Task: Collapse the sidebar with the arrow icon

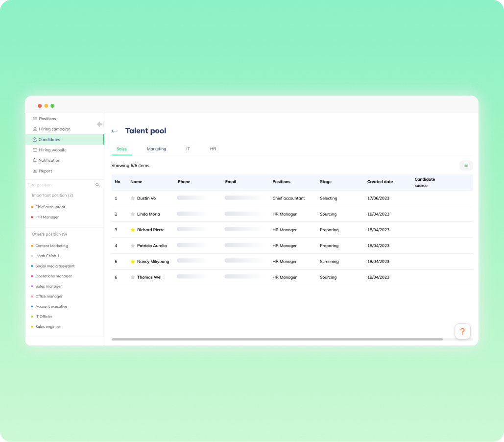Action: 99,124
